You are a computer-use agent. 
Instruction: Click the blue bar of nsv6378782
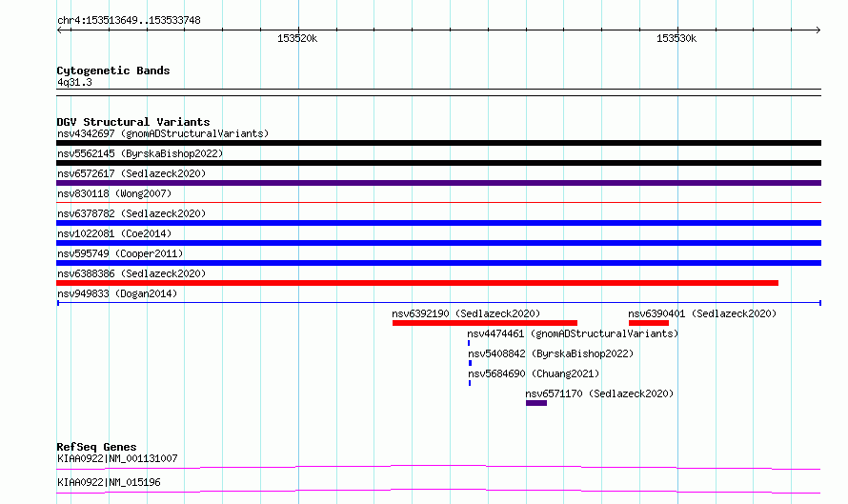coord(438,223)
